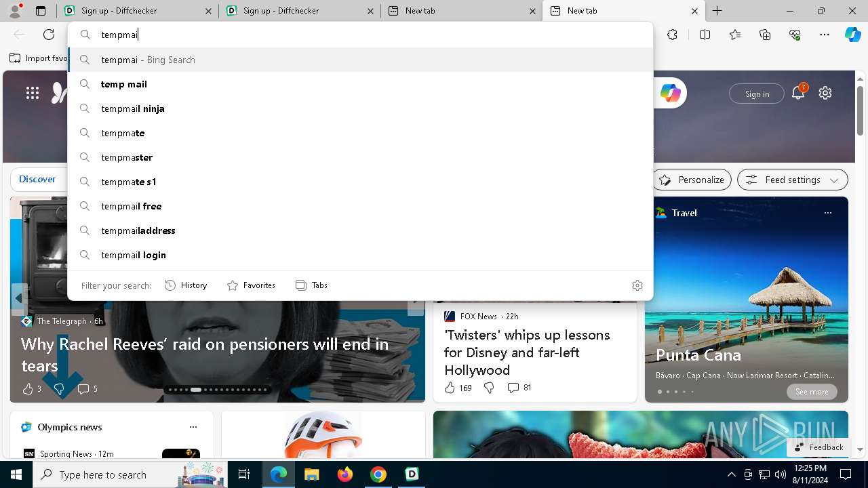The image size is (868, 488).
Task: Open tab actions menu icon
Action: [x=41, y=11]
